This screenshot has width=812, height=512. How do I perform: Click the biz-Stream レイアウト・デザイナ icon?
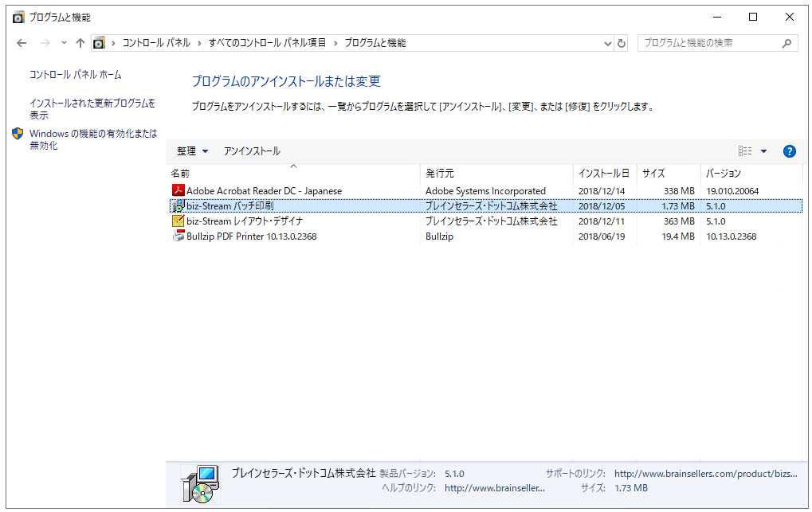point(178,221)
